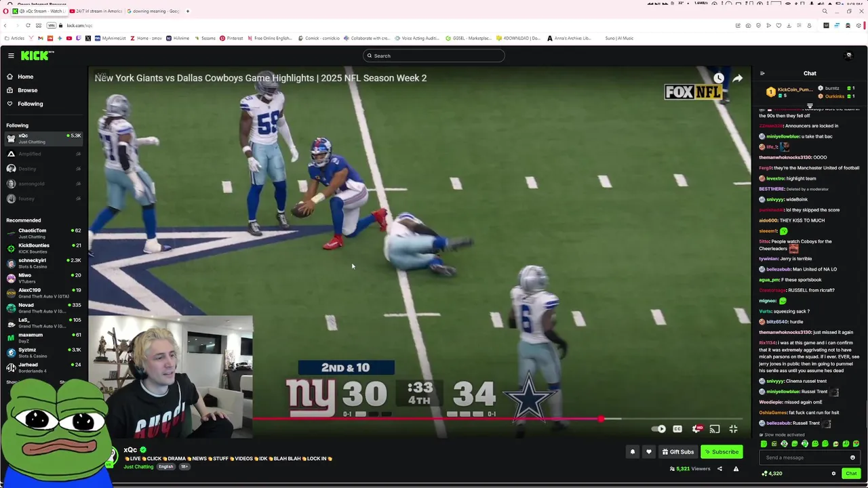Open ChaoticTom recommended channel

click(43, 233)
